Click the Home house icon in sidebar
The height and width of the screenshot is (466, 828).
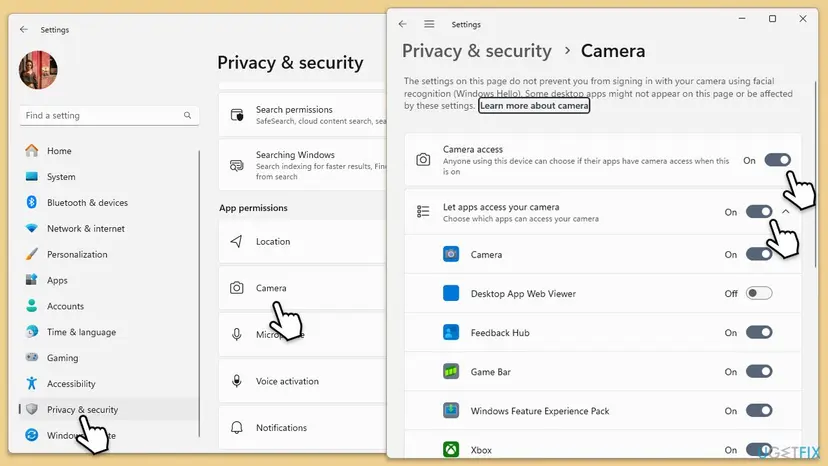pos(32,151)
